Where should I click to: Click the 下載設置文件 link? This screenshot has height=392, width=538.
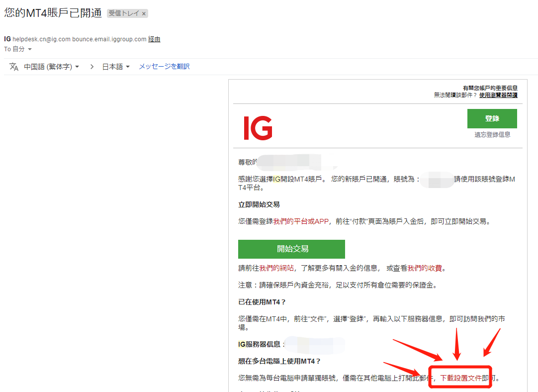[x=461, y=378]
